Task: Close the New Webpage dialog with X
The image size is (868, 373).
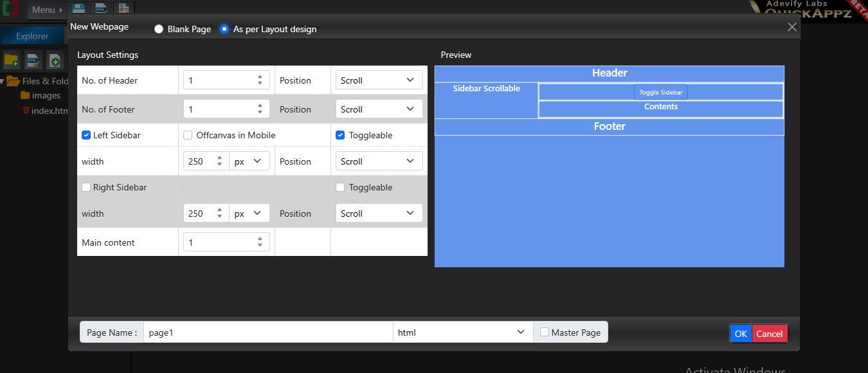Action: click(x=792, y=27)
